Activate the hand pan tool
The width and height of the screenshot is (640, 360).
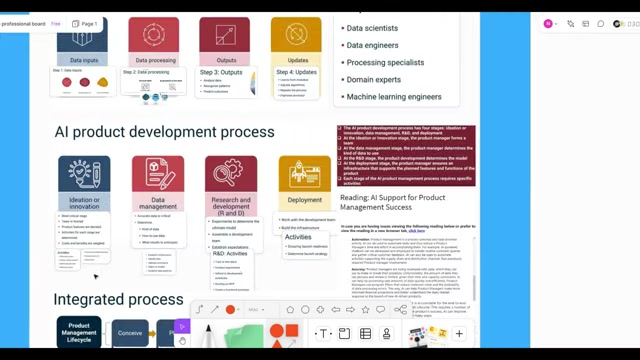click(x=182, y=340)
